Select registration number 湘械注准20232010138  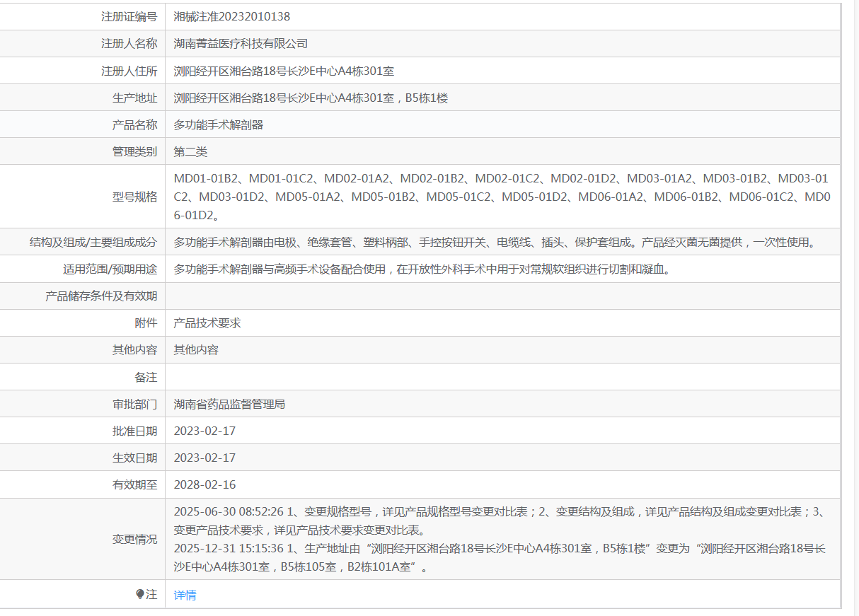[232, 17]
